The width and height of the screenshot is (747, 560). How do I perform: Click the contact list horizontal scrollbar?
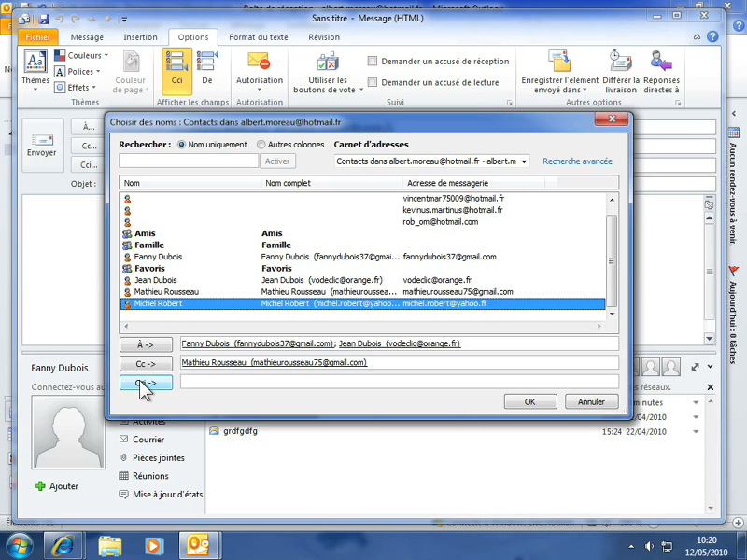pyautogui.click(x=362, y=326)
